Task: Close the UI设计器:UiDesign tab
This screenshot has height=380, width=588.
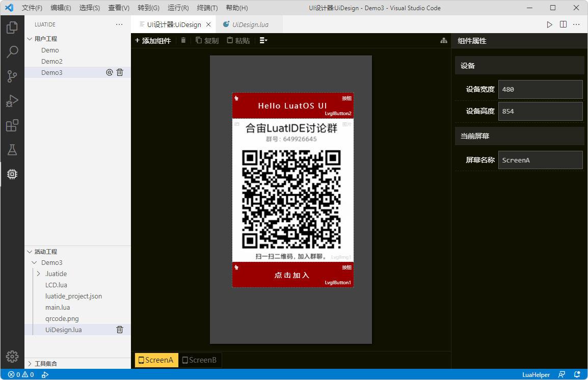Action: pyautogui.click(x=208, y=24)
